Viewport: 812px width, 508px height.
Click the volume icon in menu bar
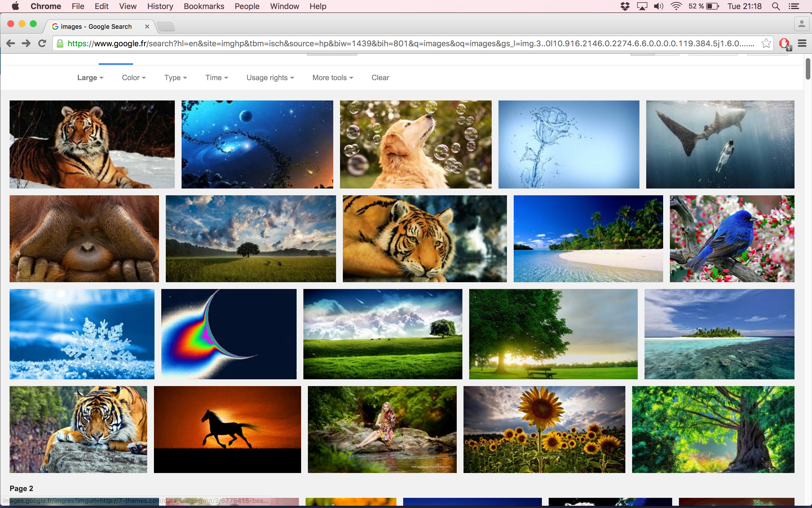(659, 6)
